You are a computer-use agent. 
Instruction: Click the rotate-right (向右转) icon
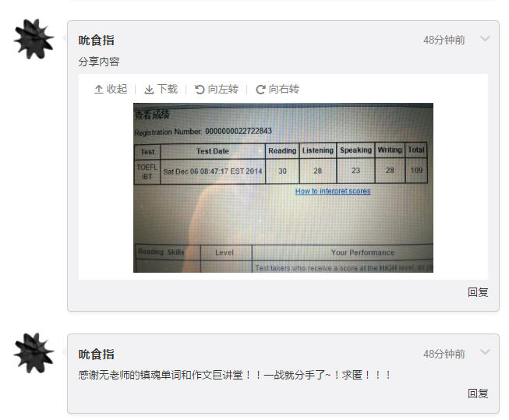coord(260,90)
